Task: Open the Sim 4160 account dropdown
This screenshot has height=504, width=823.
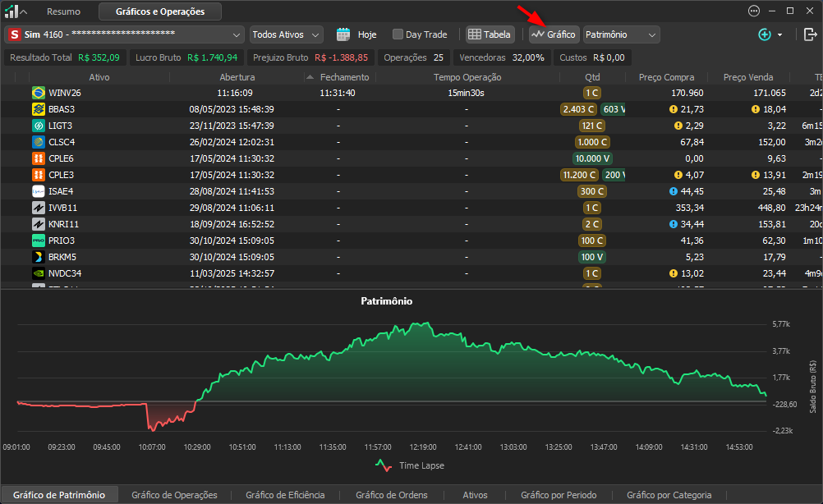Action: tap(124, 34)
